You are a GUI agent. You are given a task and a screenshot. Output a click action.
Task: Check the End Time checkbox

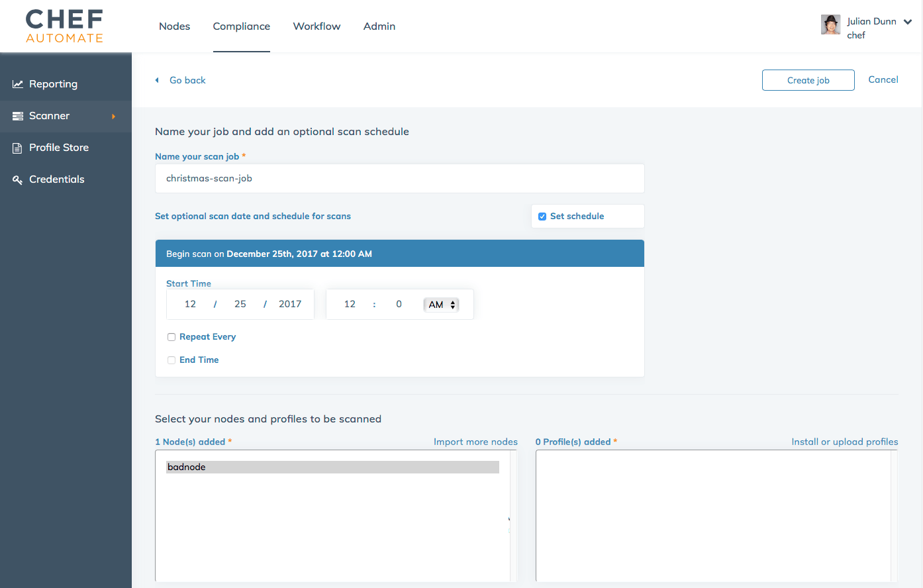[x=171, y=360]
